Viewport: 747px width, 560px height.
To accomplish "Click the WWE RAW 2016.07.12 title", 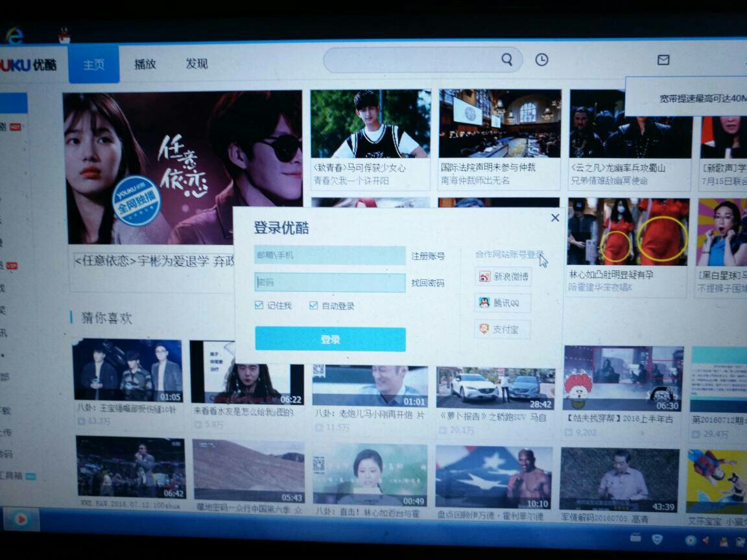I will 130,505.
